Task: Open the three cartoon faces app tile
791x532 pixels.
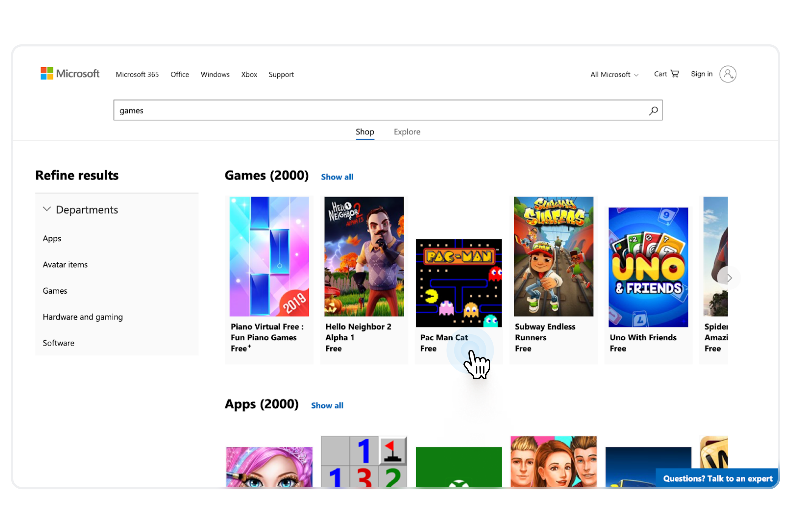Action: click(554, 462)
